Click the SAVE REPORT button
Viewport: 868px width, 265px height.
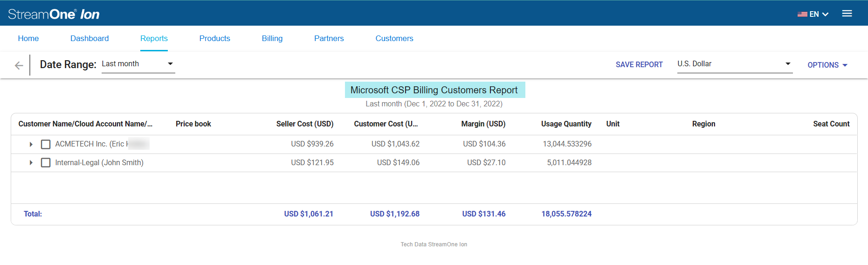click(639, 64)
